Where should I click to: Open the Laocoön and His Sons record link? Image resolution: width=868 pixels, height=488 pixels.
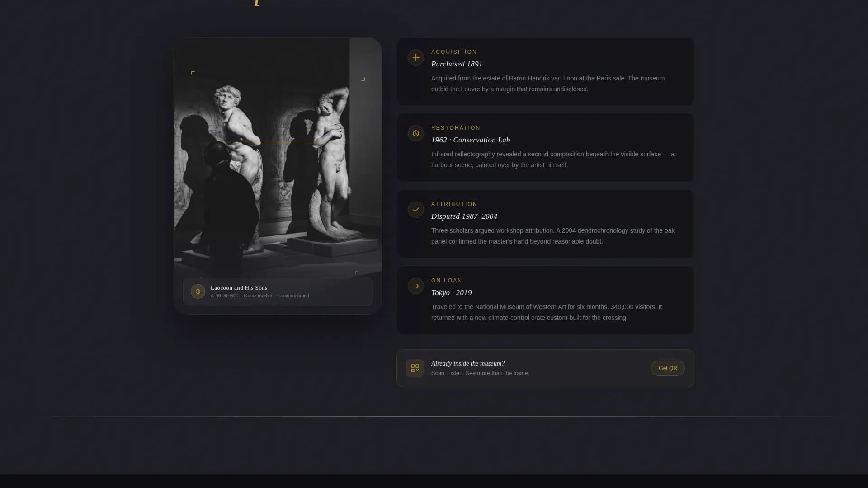tap(239, 288)
